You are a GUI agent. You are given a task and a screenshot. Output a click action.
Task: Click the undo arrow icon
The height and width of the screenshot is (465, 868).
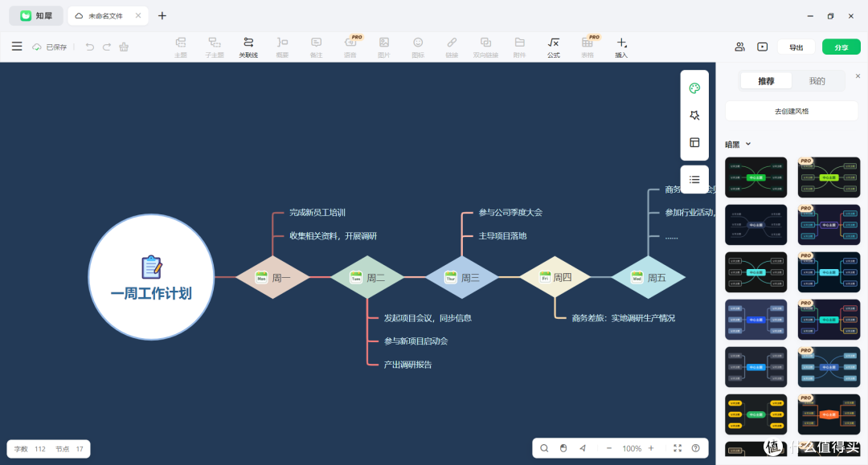pyautogui.click(x=90, y=47)
